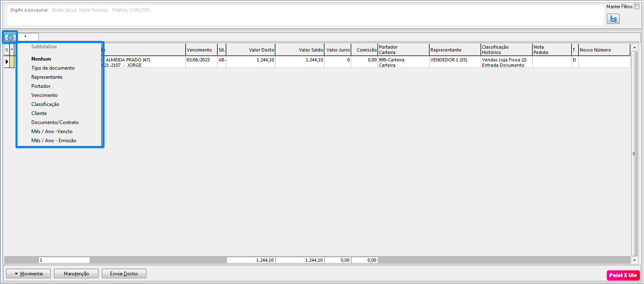Image resolution: width=644 pixels, height=284 pixels.
Task: Click the gear settings icon
Action: (x=10, y=38)
